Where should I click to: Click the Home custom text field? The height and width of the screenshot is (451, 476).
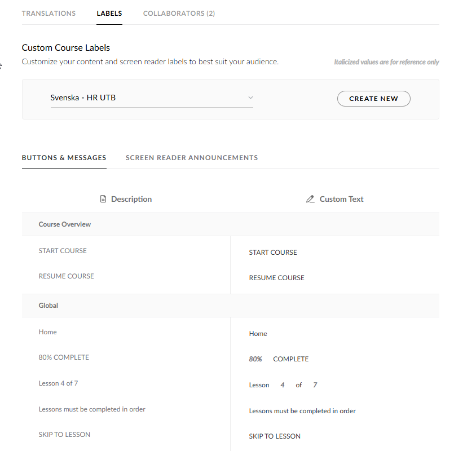click(258, 334)
